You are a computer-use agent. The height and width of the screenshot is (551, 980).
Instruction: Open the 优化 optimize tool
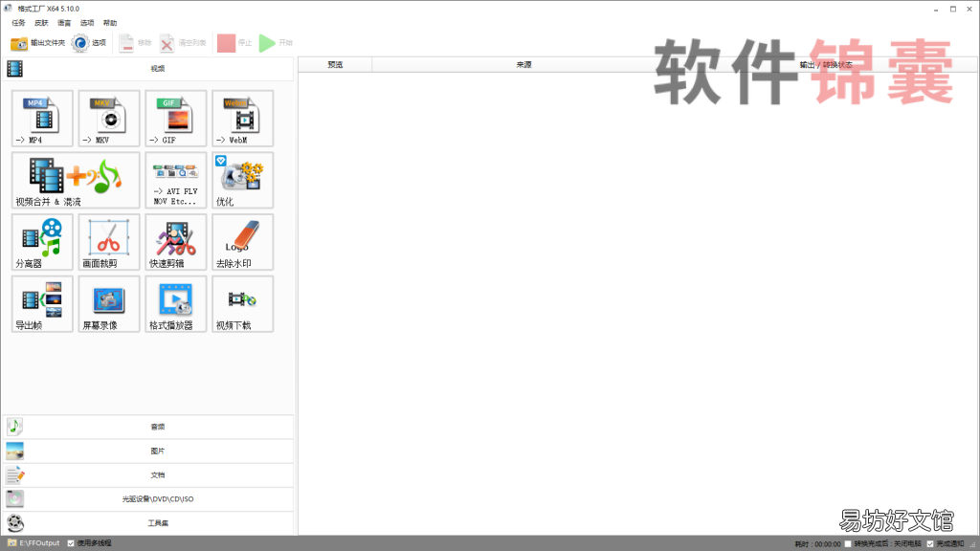coord(242,180)
